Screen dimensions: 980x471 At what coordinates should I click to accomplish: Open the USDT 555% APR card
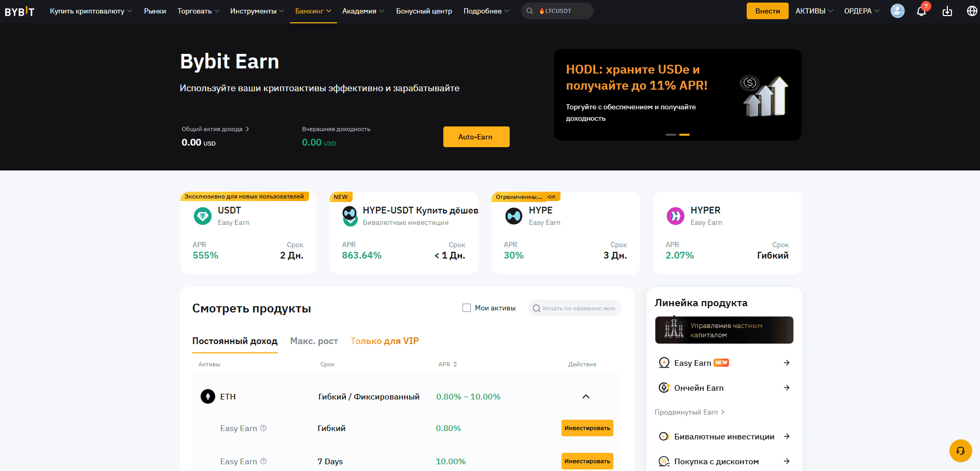(x=248, y=233)
